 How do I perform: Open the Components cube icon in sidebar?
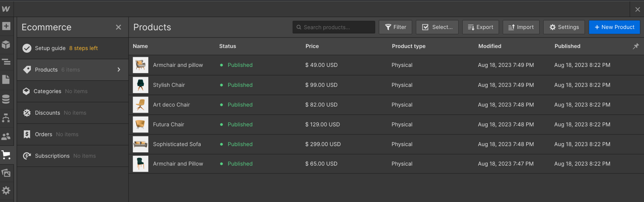6,44
